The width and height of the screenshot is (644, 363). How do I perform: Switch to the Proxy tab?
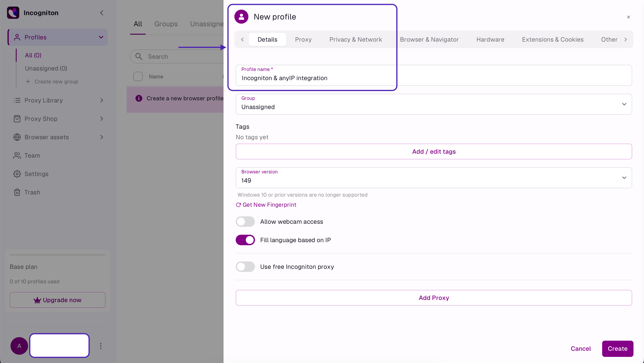303,39
